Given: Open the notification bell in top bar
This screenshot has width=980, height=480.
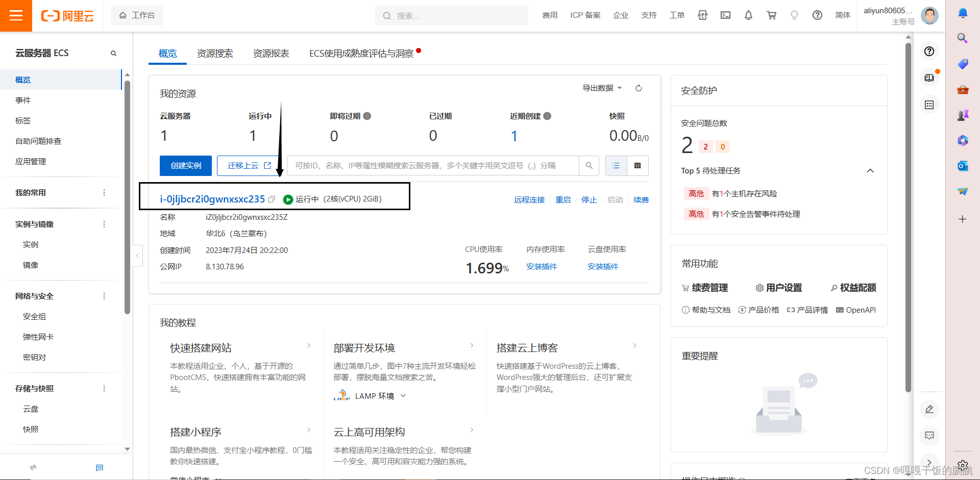Looking at the screenshot, I should pos(748,15).
